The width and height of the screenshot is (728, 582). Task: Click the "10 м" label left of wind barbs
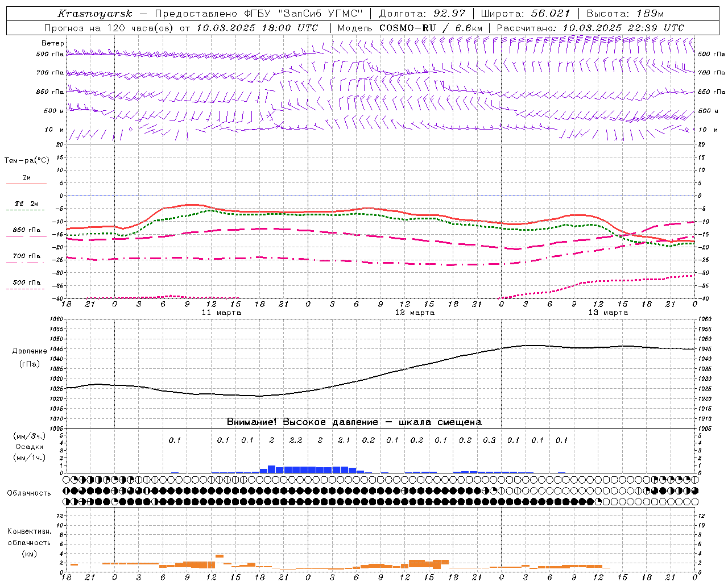pyautogui.click(x=54, y=130)
